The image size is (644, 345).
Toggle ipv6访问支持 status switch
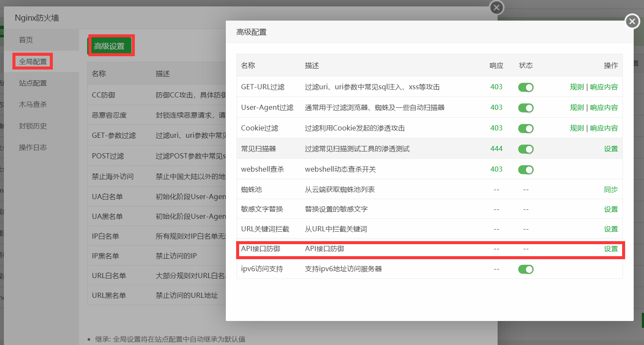526,269
